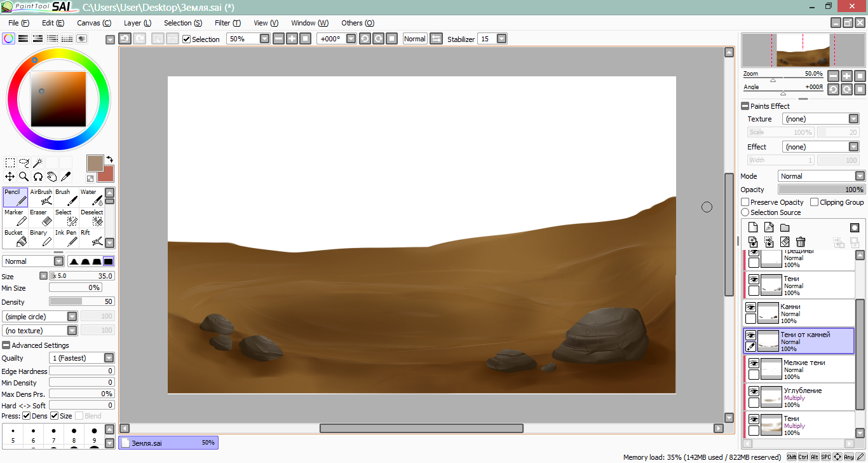The width and height of the screenshot is (868, 463).
Task: Choose the rectangular selection tool
Action: [x=10, y=163]
